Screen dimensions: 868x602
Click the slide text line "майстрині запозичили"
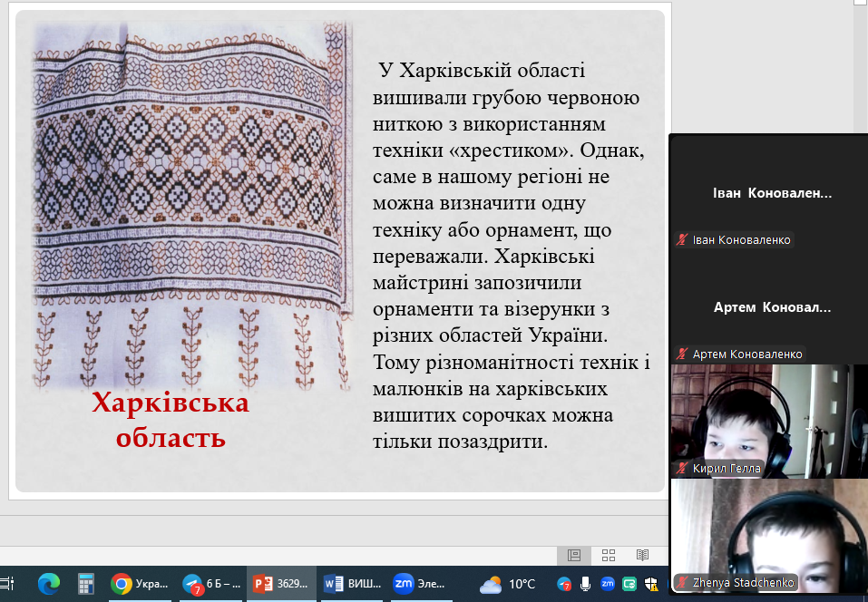477,283
